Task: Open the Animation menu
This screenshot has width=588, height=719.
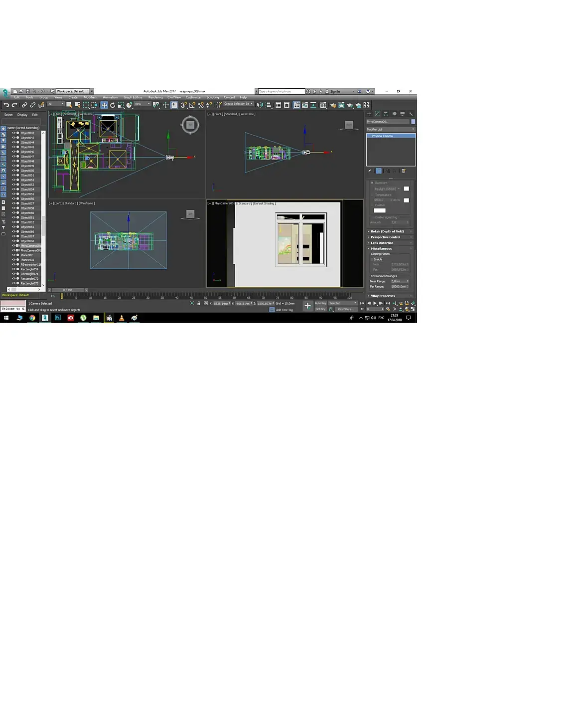Action: 110,97
